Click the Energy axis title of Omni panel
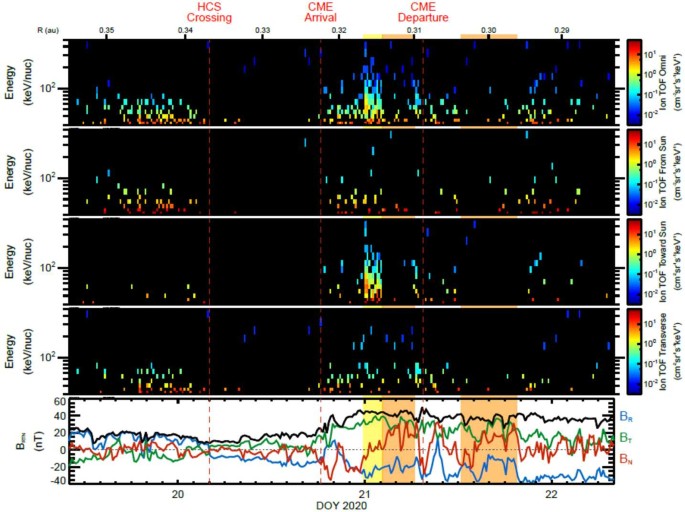The width and height of the screenshot is (685, 512). click(x=19, y=83)
